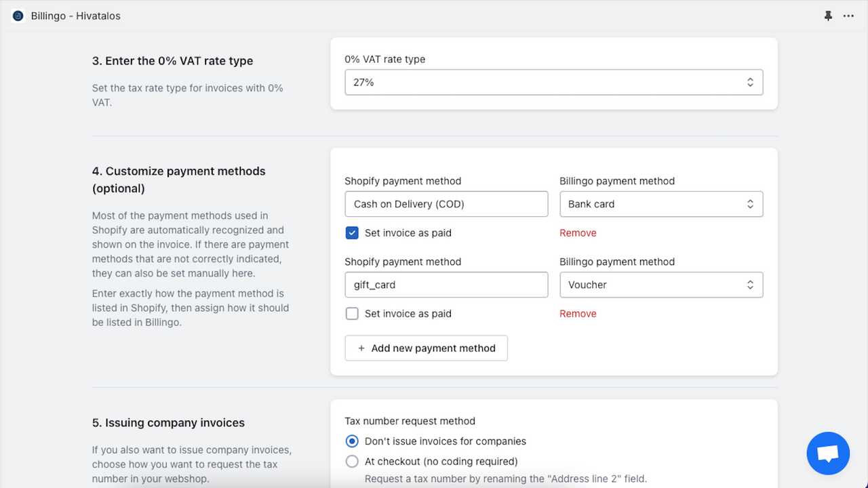Select Don't issue invoices for companies
The width and height of the screenshot is (868, 488).
pyautogui.click(x=352, y=441)
